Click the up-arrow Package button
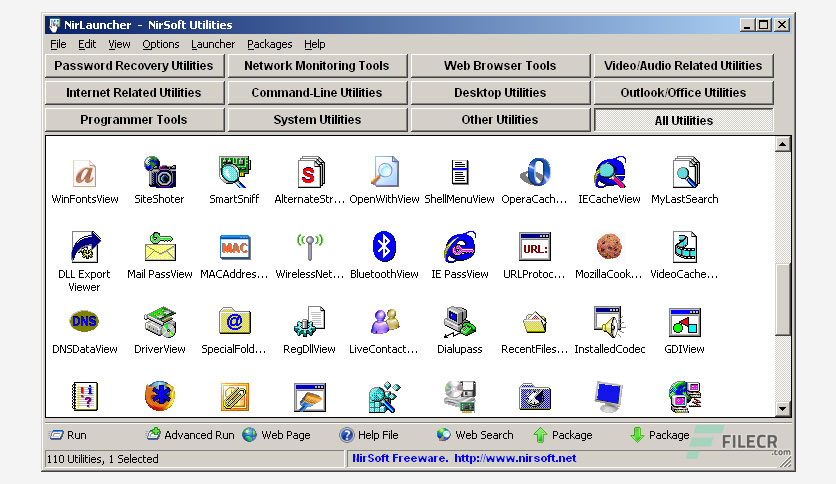The image size is (836, 484). click(x=562, y=435)
